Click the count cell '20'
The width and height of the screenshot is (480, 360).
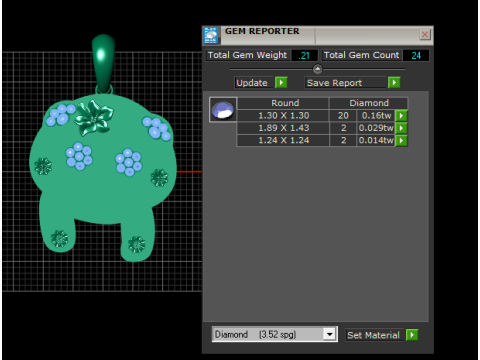pyautogui.click(x=343, y=116)
